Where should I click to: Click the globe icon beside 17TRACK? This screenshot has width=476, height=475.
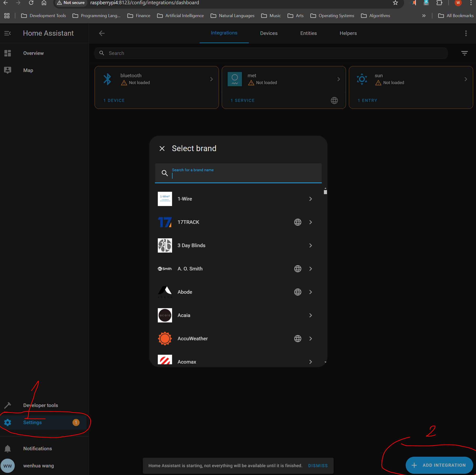pos(298,222)
